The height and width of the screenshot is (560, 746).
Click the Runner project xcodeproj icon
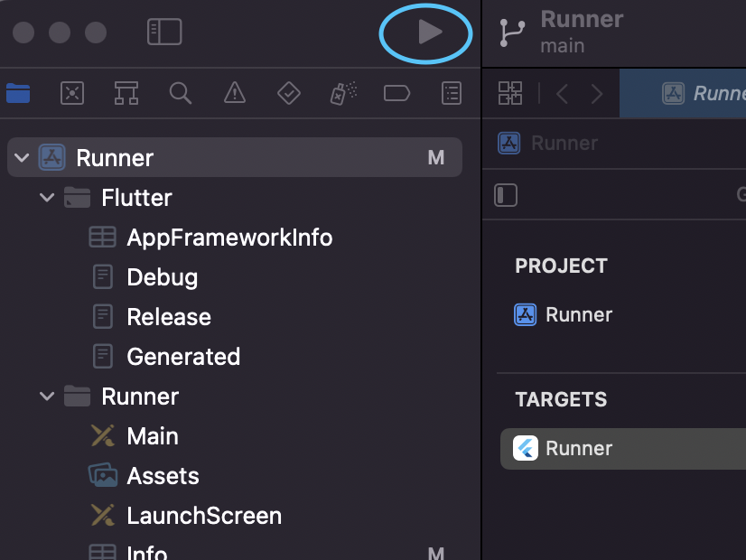[x=51, y=157]
